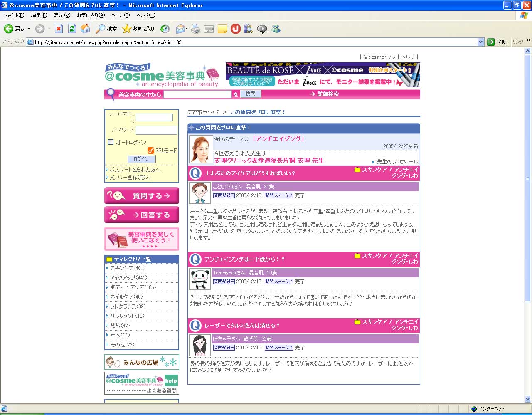Expand the address bar dropdown arrow
Image resolution: width=532 pixels, height=415 pixels.
[480, 42]
